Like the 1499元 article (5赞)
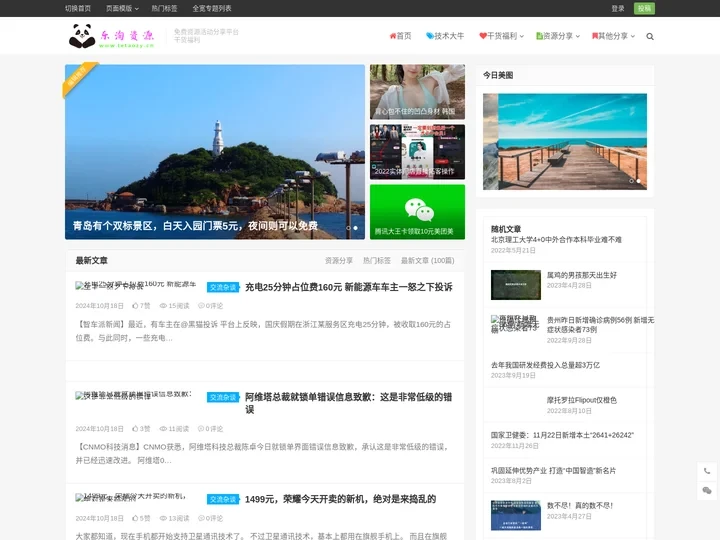Viewport: 720px width, 540px height. pyautogui.click(x=141, y=518)
